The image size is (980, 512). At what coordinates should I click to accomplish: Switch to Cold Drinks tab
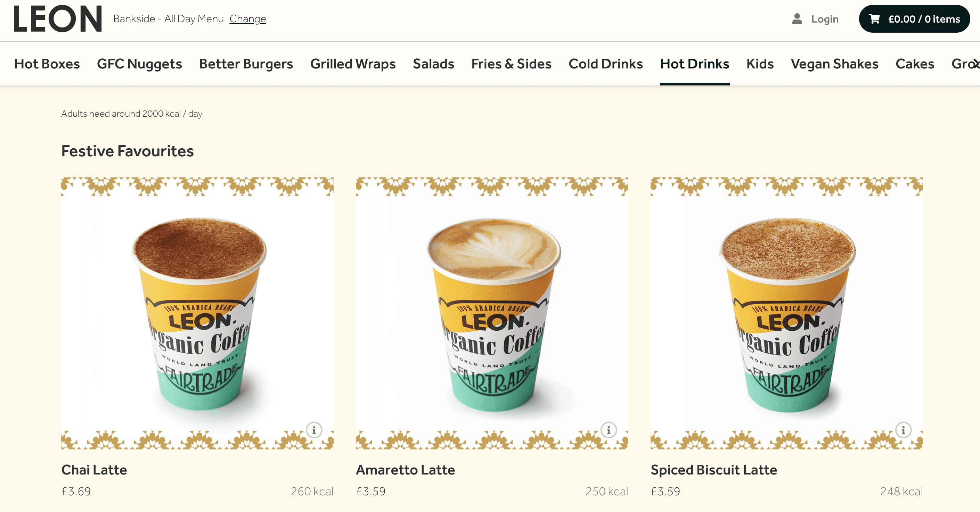[605, 64]
